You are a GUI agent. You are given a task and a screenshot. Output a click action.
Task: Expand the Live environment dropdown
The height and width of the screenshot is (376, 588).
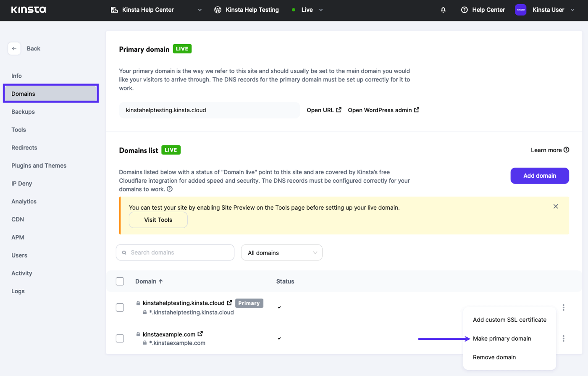pyautogui.click(x=321, y=10)
